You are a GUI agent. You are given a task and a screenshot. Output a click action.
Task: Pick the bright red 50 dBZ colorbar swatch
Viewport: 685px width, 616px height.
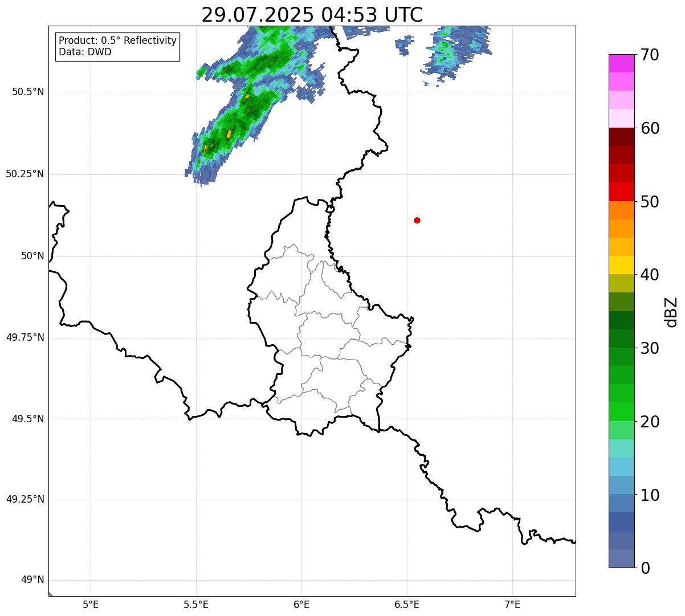click(621, 191)
